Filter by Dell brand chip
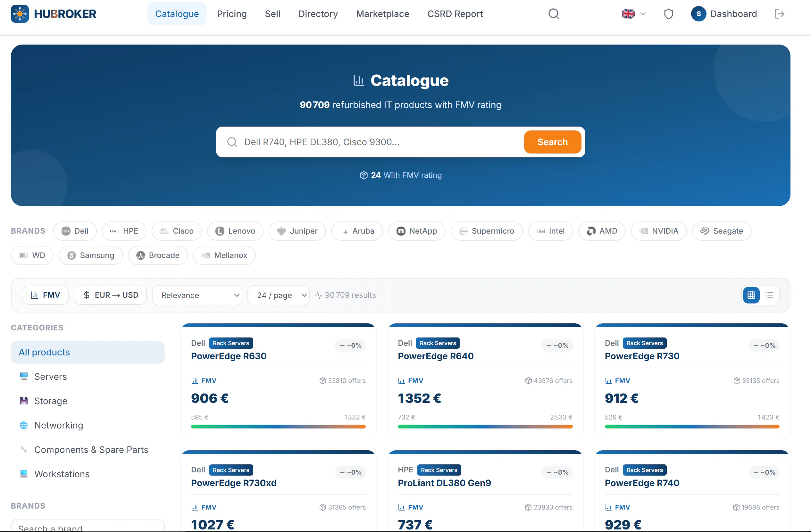 pos(75,231)
